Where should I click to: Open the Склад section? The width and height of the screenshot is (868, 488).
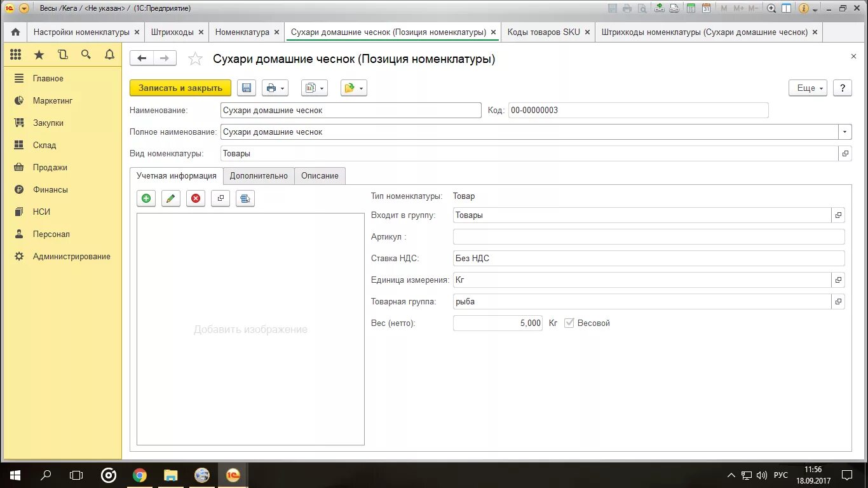(x=44, y=145)
